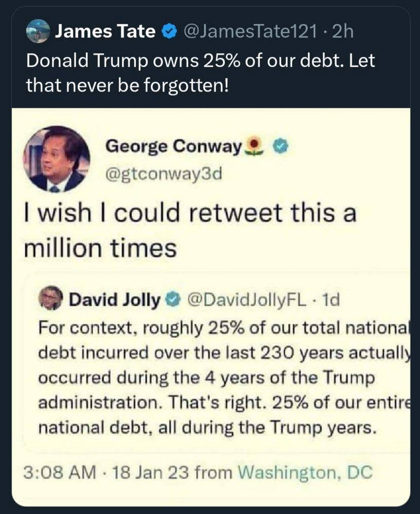Open the @JamesTate121 handle

(248, 32)
